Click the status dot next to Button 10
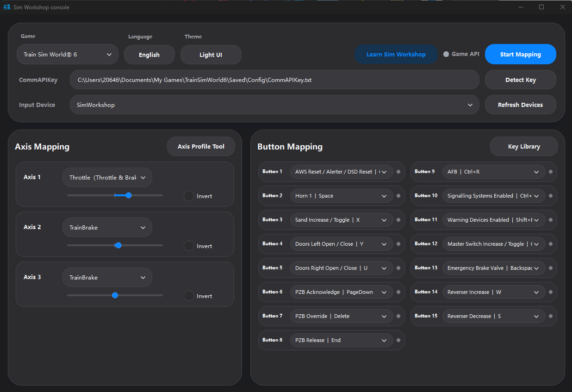 pyautogui.click(x=551, y=196)
